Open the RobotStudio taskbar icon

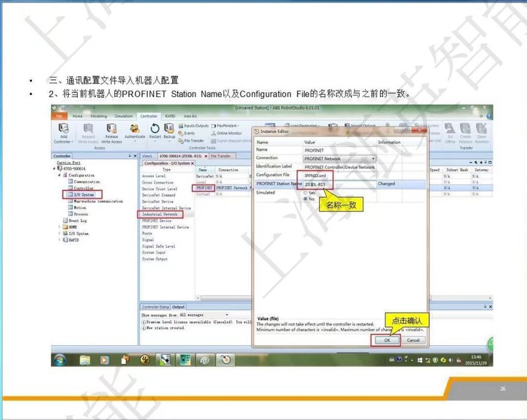226,360
